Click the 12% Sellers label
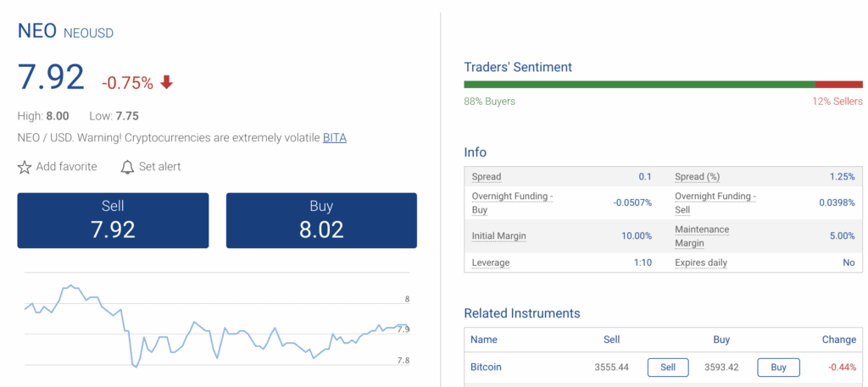 837,102
